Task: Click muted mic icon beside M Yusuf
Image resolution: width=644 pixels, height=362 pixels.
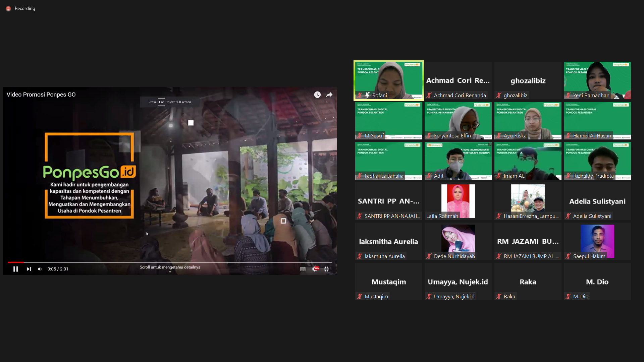Action: 360,135
